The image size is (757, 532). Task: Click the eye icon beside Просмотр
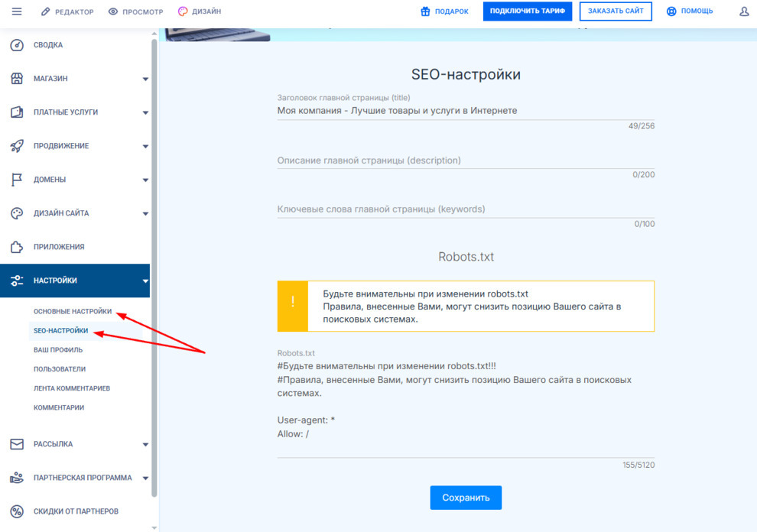(113, 11)
